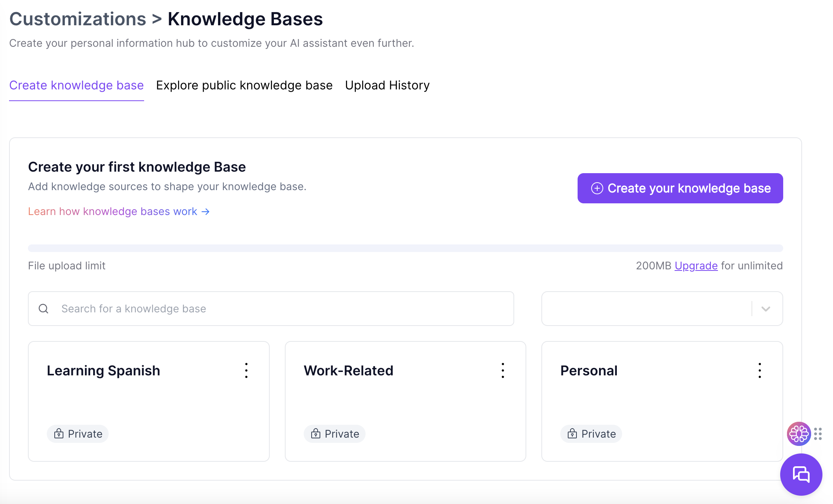Image resolution: width=833 pixels, height=504 pixels.
Task: Click the file upload limit progress bar
Action: click(406, 248)
